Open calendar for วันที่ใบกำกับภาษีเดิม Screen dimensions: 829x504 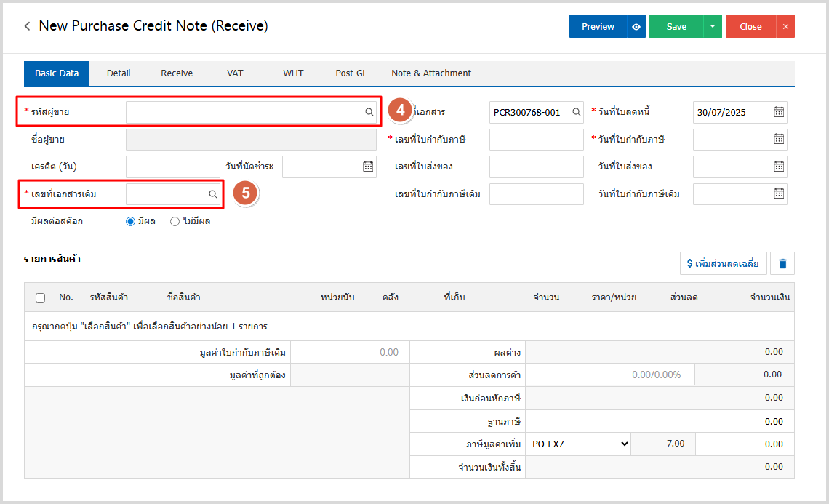(778, 194)
